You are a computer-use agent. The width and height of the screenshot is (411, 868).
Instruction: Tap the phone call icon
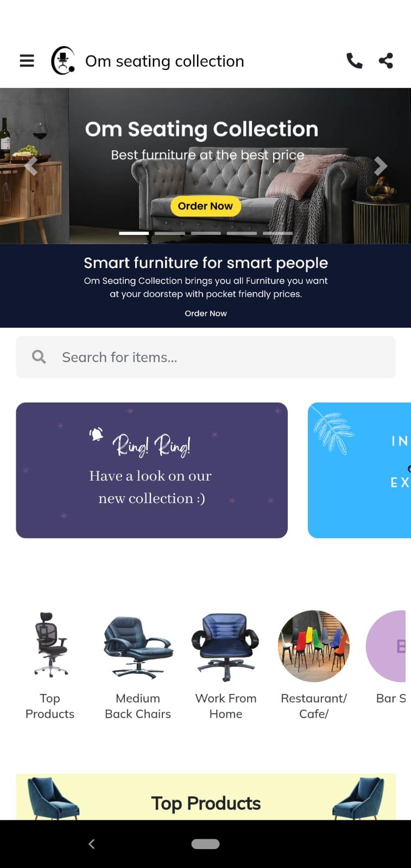click(x=354, y=61)
